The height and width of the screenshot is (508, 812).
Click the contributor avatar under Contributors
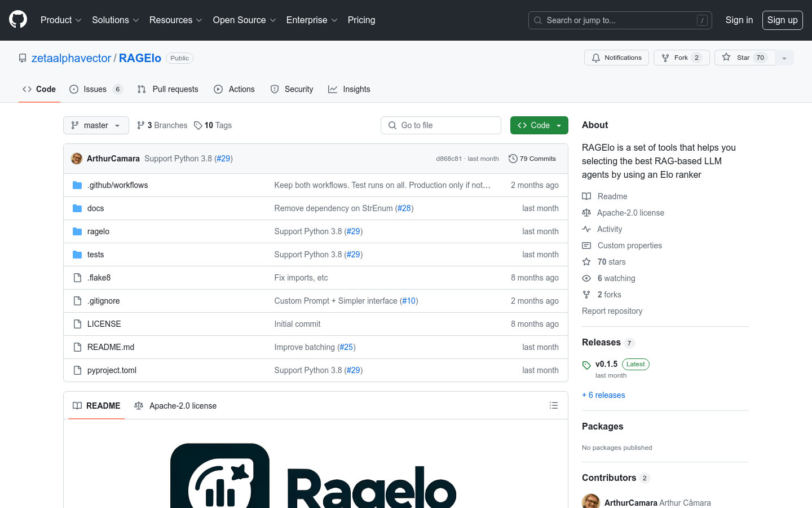[591, 501]
